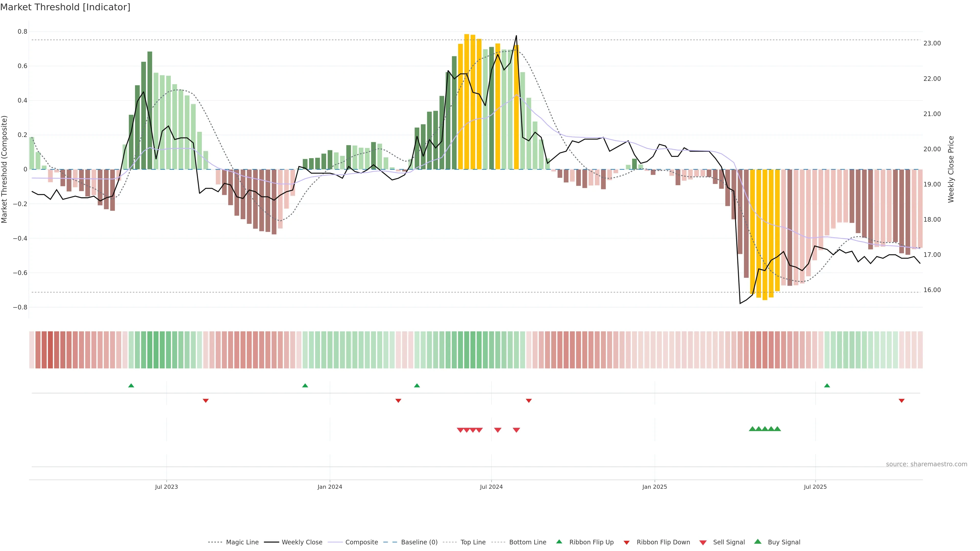Click the source: sharemaestro.com text

click(926, 464)
